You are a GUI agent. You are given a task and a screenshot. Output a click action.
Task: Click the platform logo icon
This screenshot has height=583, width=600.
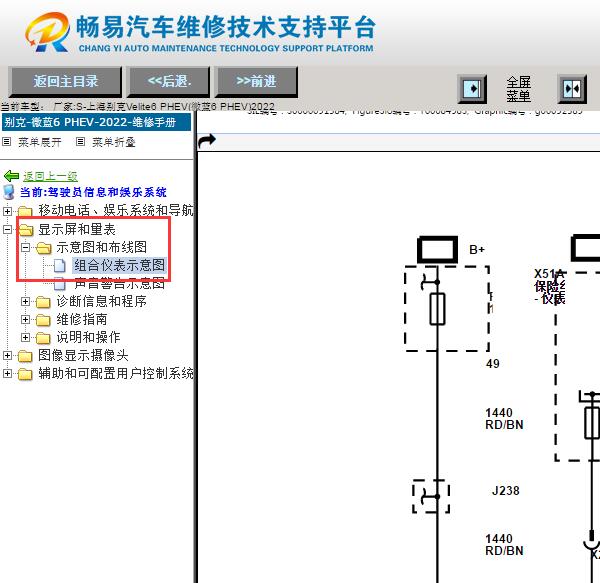pos(48,32)
